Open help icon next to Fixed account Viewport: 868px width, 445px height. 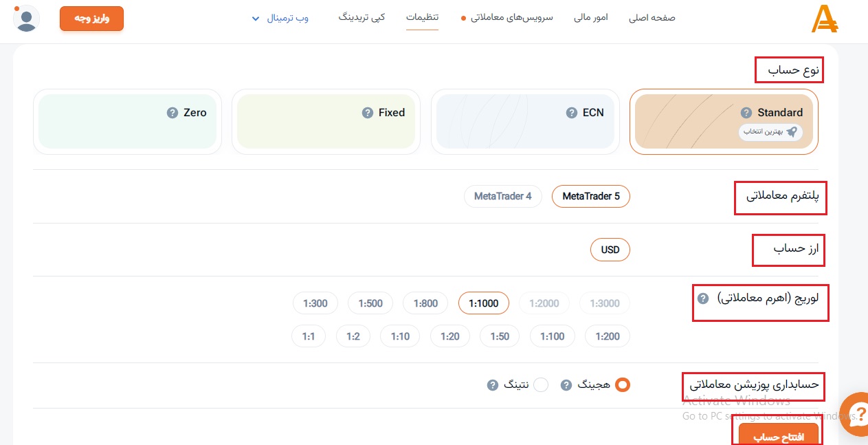367,113
